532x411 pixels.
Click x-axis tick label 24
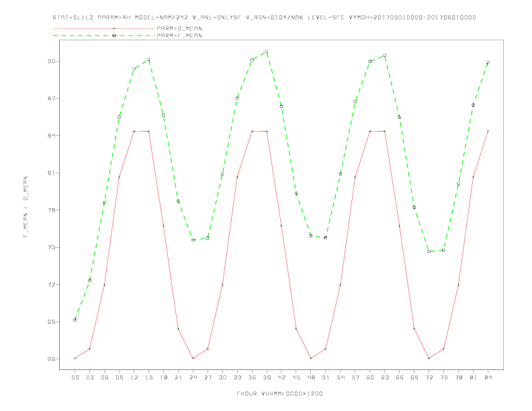[x=193, y=377]
